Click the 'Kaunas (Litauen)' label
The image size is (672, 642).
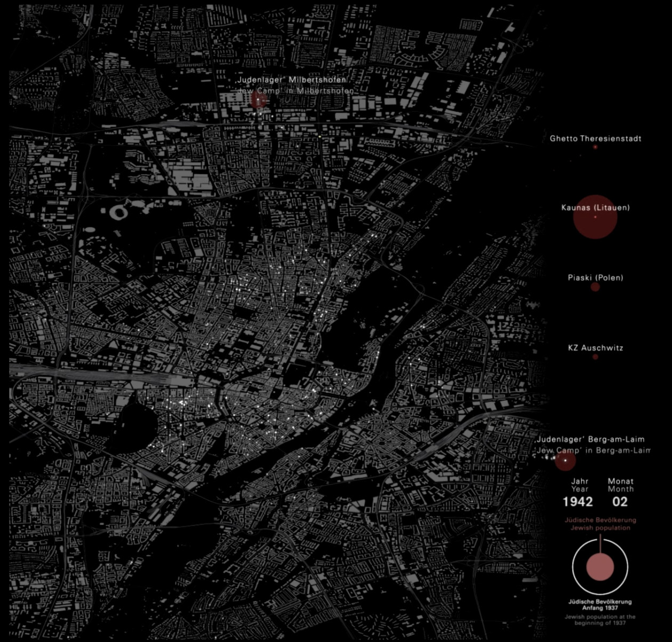point(595,208)
